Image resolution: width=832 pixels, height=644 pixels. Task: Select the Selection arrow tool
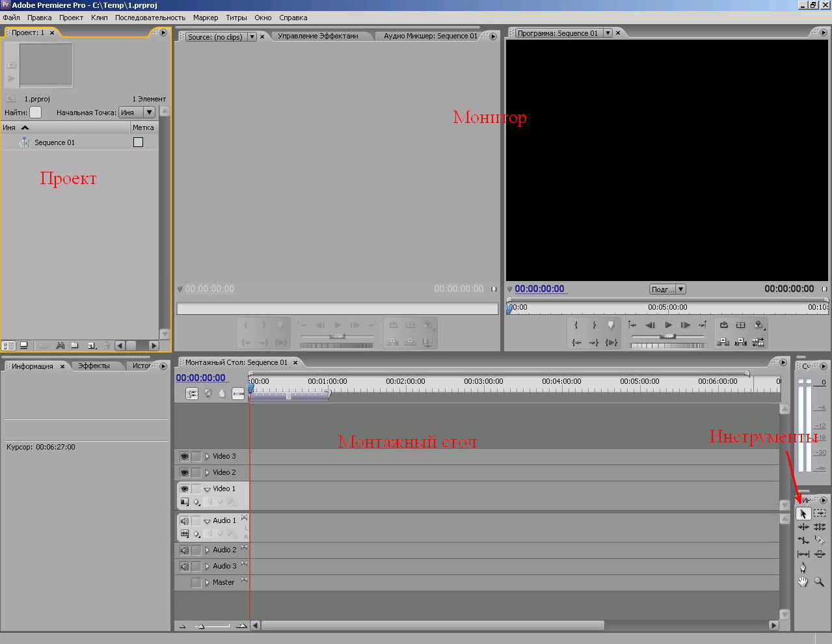pyautogui.click(x=803, y=513)
